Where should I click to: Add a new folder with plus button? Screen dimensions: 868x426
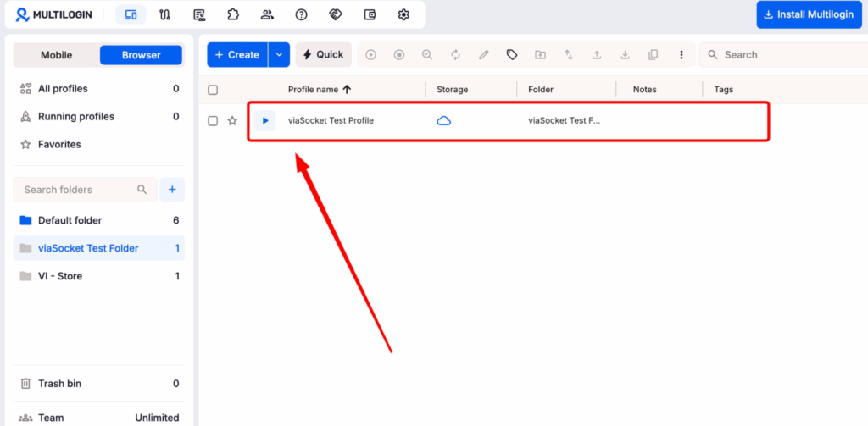click(172, 190)
